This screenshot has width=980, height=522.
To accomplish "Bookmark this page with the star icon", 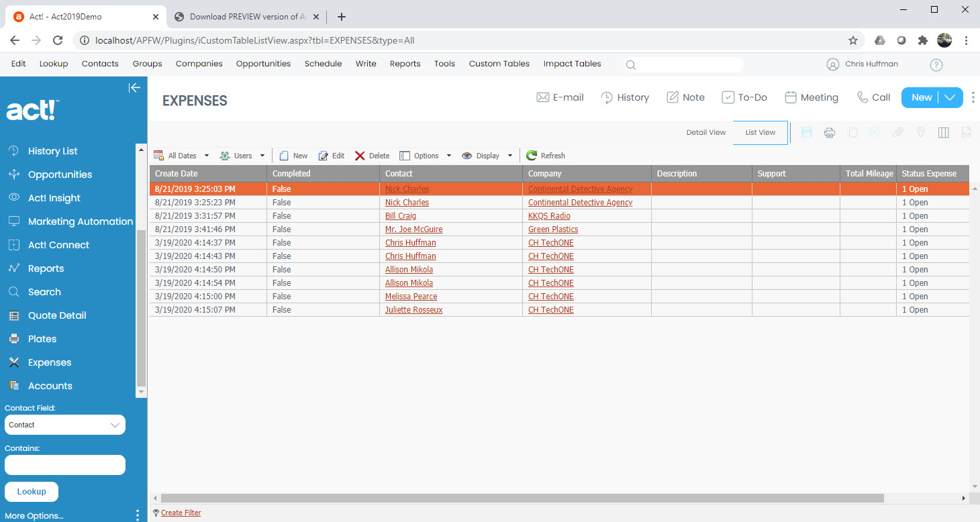I will pyautogui.click(x=853, y=40).
